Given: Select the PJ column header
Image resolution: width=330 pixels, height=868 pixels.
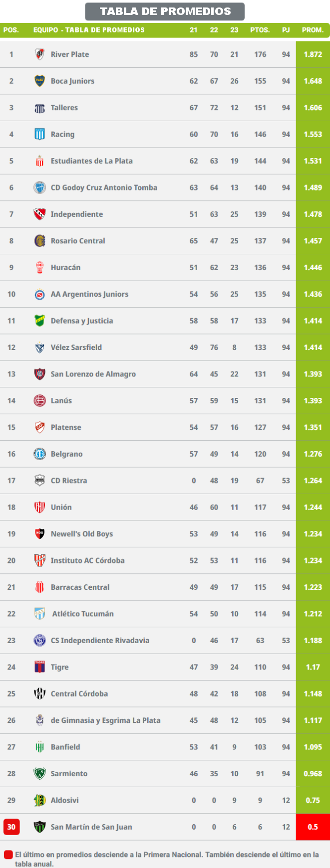Looking at the screenshot, I should [x=286, y=30].
